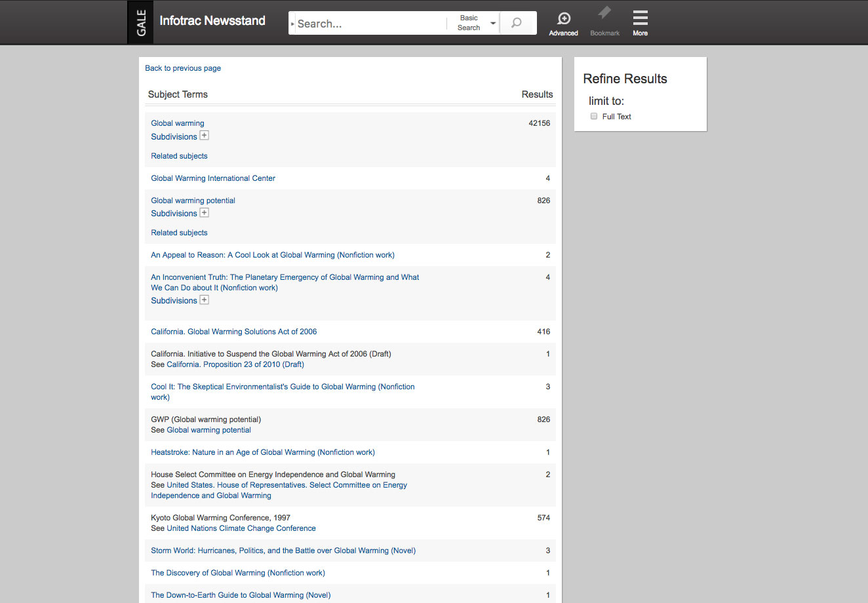Open California Global Warming Solutions Act link
Image resolution: width=868 pixels, height=603 pixels.
(x=234, y=332)
